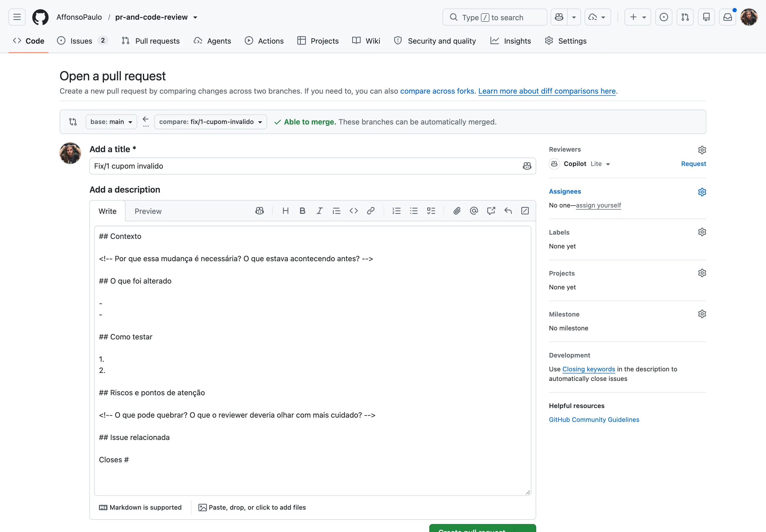Toggle italic formatting
Screen dimensions: 766x532
(319, 211)
